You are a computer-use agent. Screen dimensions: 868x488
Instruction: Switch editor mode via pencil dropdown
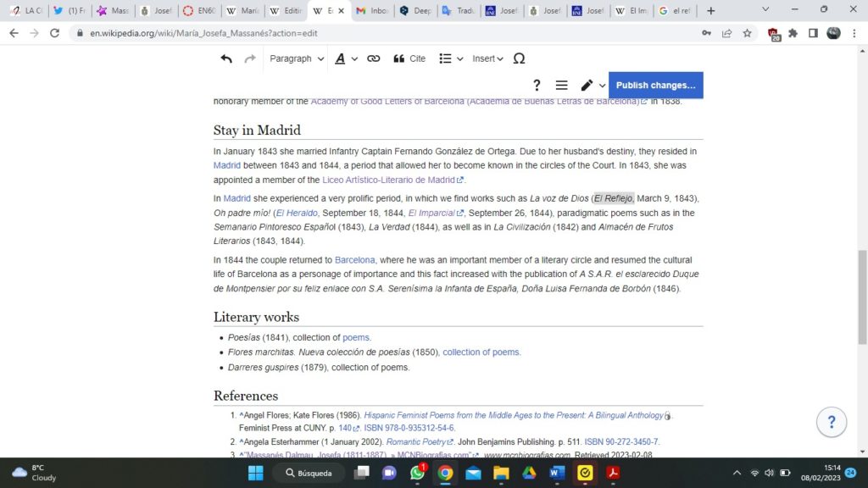pyautogui.click(x=592, y=86)
